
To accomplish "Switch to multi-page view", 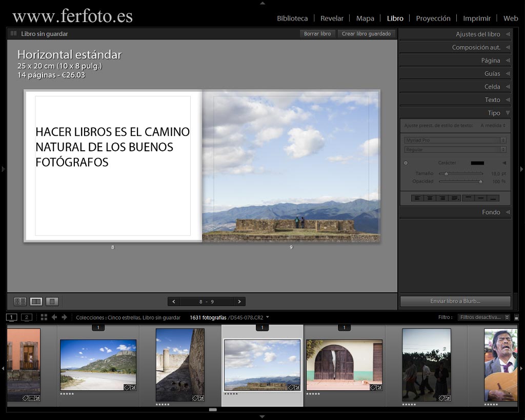I will coord(20,302).
